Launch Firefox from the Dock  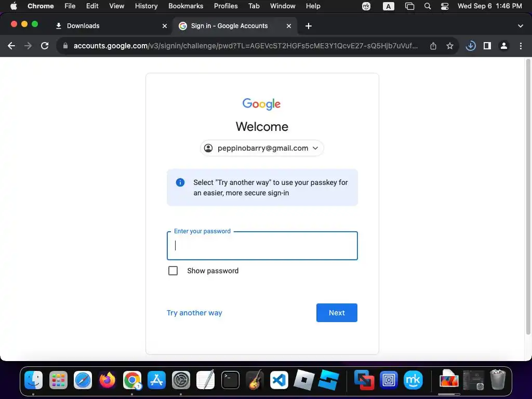pyautogui.click(x=108, y=380)
